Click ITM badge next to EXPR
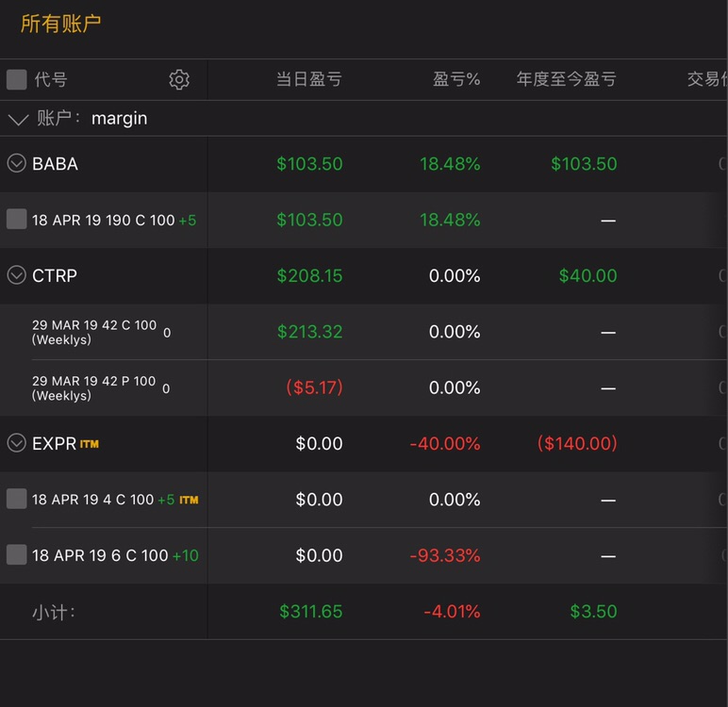 pos(90,444)
